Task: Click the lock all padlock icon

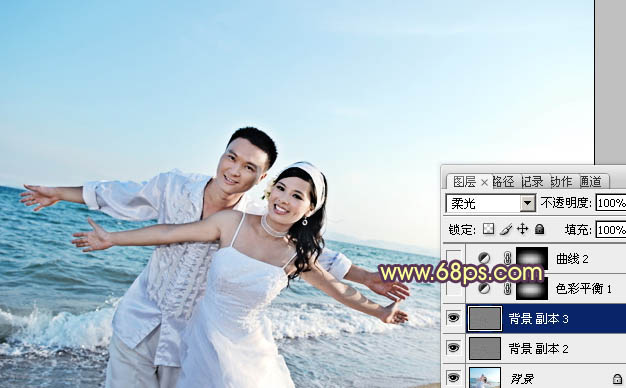Action: [x=539, y=229]
